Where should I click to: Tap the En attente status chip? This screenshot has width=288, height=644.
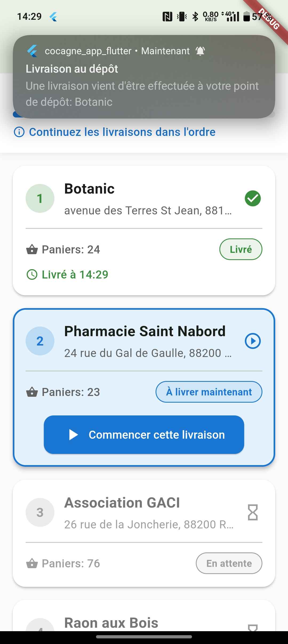tap(229, 563)
